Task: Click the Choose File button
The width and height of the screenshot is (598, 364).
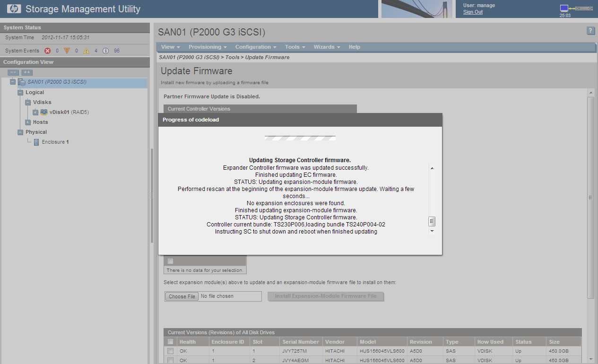Action: coord(182,296)
